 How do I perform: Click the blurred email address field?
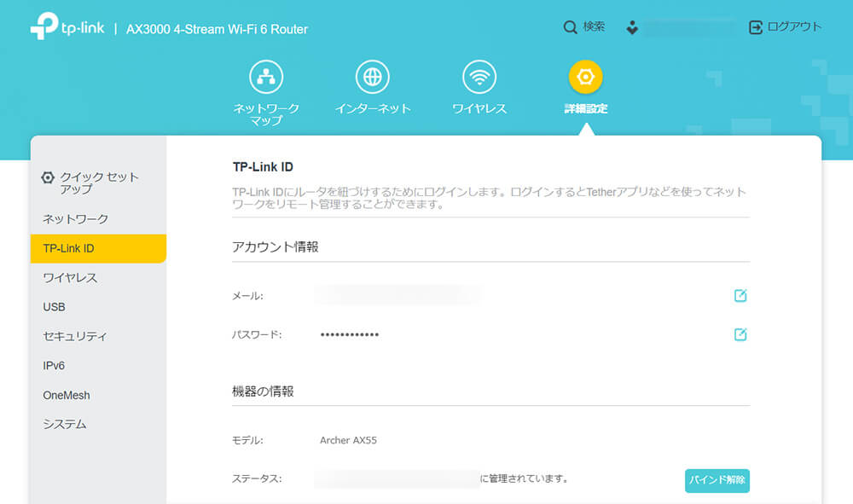click(397, 295)
